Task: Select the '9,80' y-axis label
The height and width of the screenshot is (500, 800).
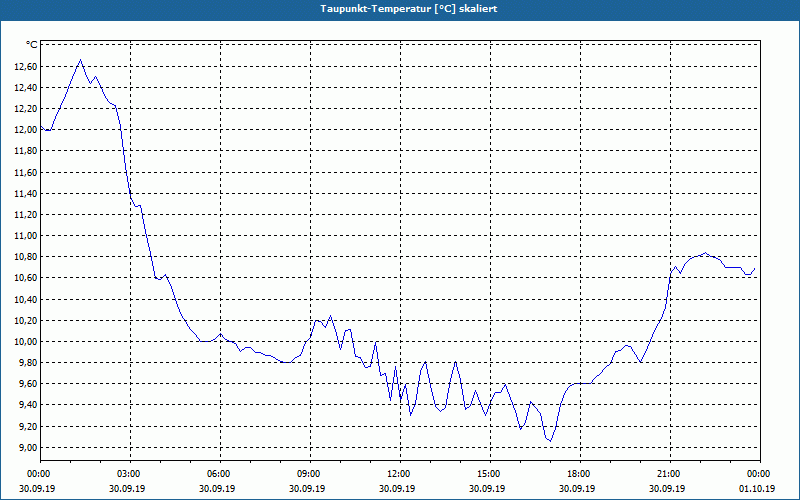Action: 28,363
